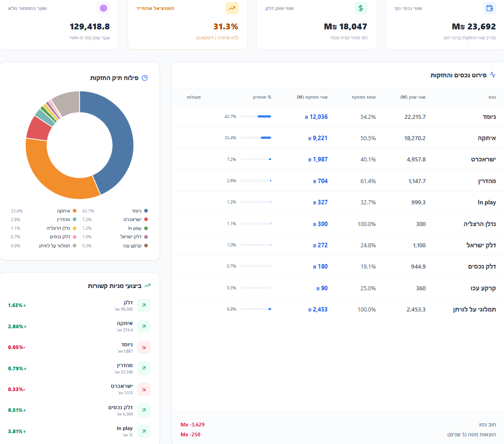Click the ניומד 43.7% portfolio share bar
The width and height of the screenshot is (504, 444).
[x=256, y=116]
